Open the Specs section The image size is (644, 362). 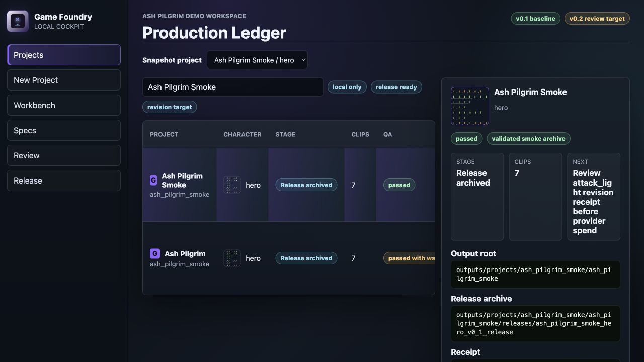[x=64, y=130]
